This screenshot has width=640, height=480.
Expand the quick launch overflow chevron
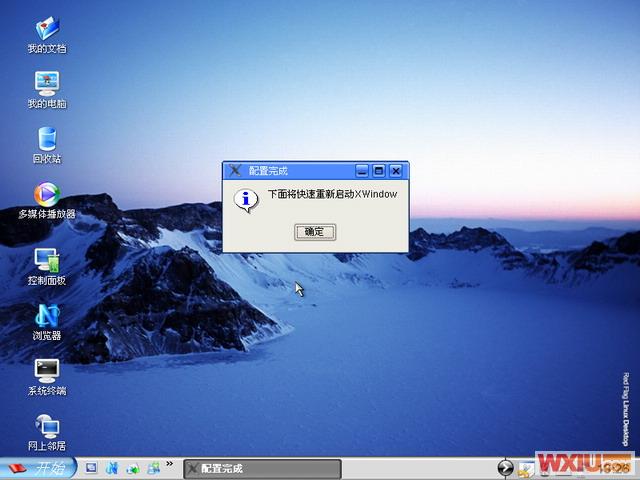click(x=169, y=465)
